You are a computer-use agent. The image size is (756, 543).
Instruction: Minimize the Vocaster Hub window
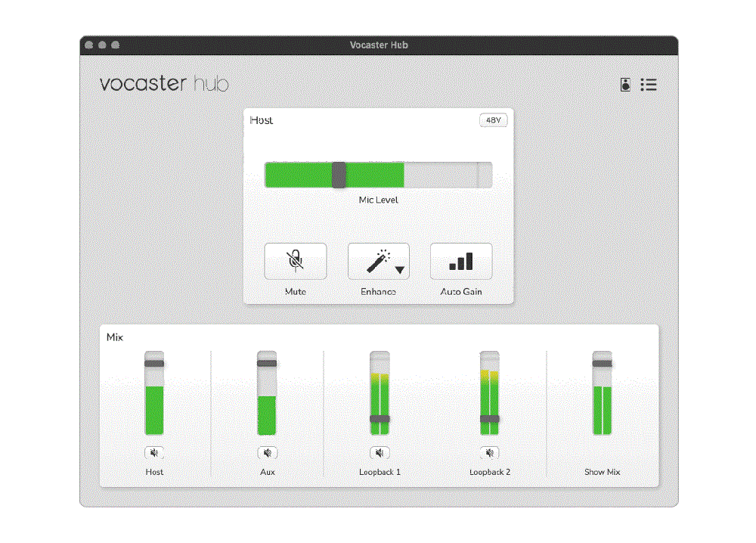(x=102, y=45)
